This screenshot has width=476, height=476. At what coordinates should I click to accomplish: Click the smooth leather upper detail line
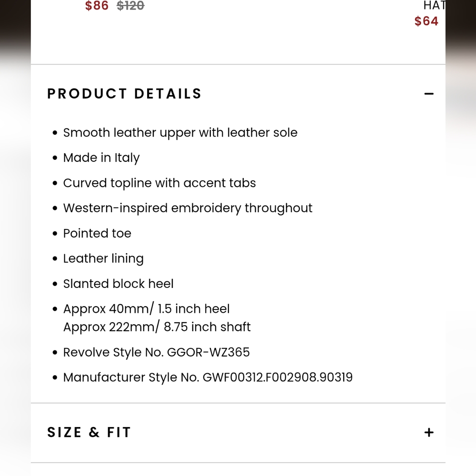click(x=180, y=132)
